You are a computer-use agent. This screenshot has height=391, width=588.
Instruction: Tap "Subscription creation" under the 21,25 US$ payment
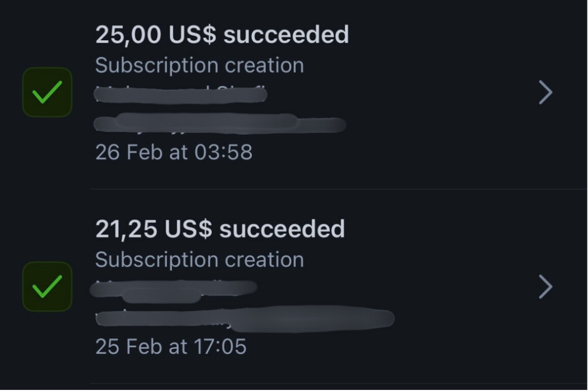[x=199, y=260]
